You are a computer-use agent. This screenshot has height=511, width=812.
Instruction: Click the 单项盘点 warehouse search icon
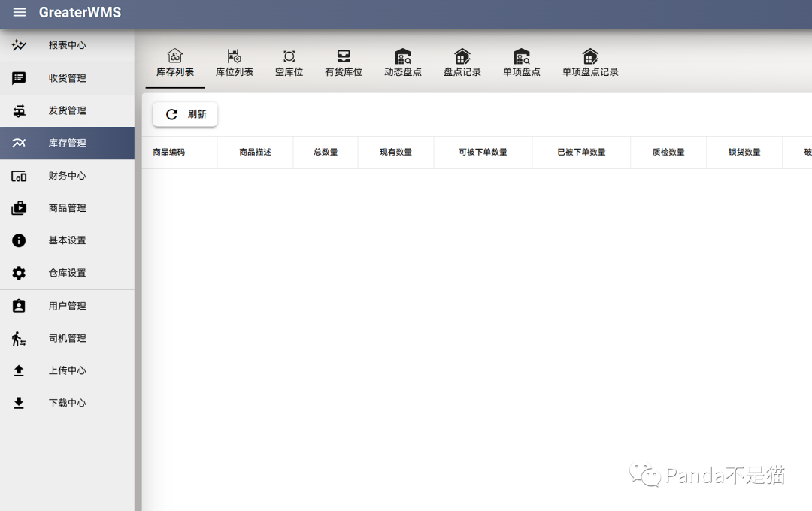pos(521,56)
